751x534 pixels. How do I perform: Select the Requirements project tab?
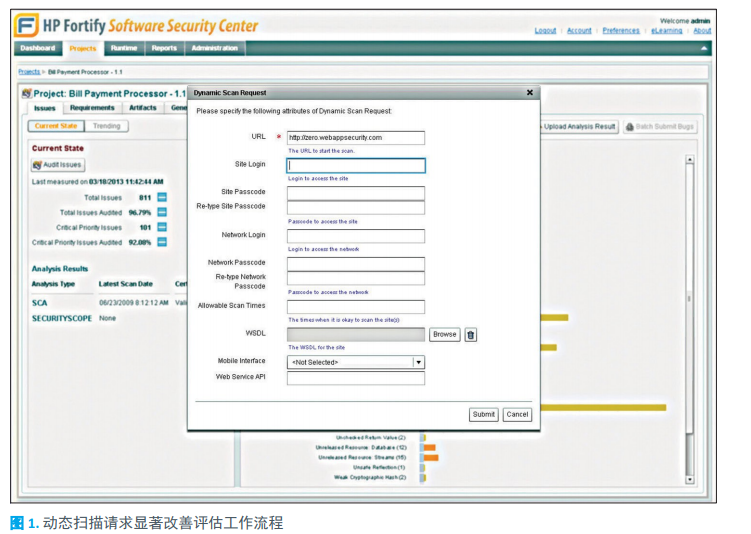point(92,108)
